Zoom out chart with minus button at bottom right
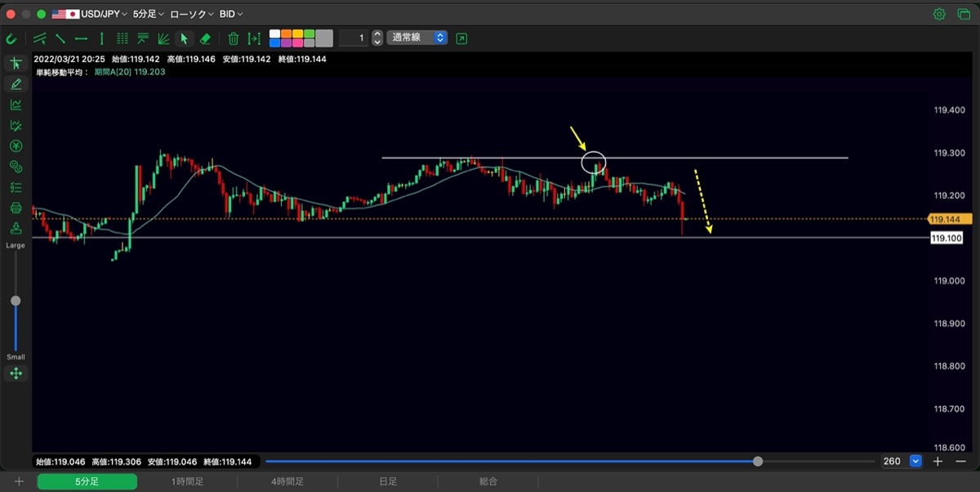The width and height of the screenshot is (980, 492). pos(960,461)
